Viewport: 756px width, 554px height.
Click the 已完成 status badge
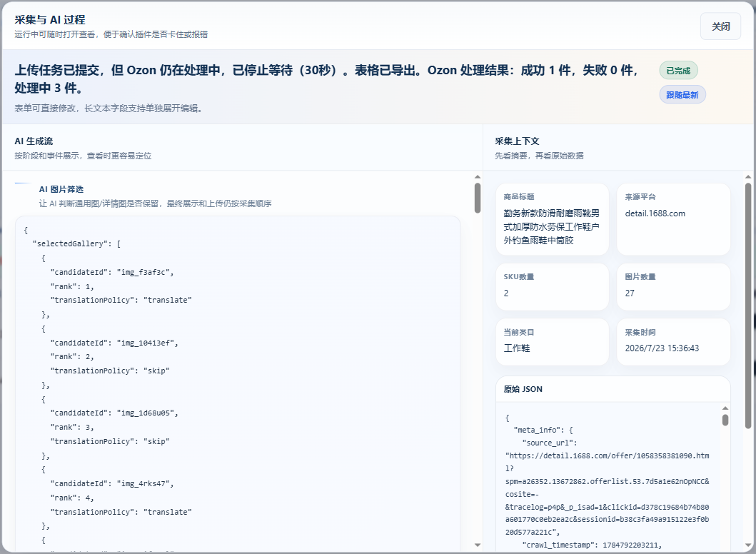click(678, 71)
